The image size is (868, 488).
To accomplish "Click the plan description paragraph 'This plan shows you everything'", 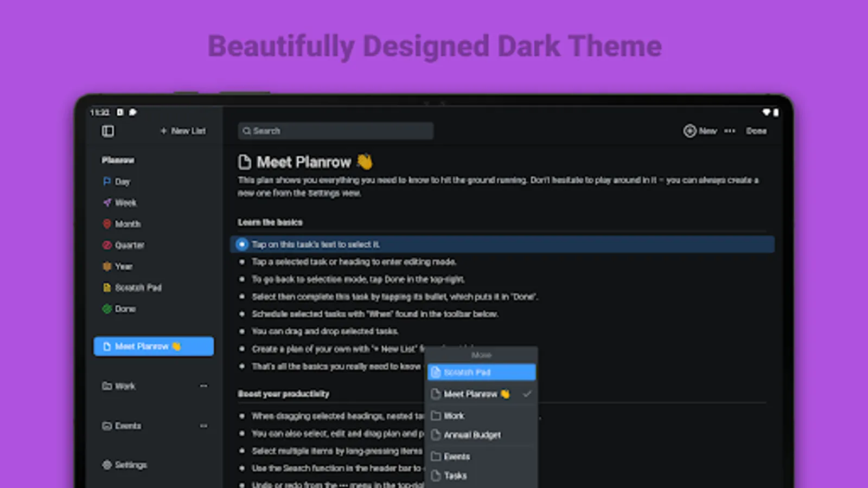I will pos(498,187).
